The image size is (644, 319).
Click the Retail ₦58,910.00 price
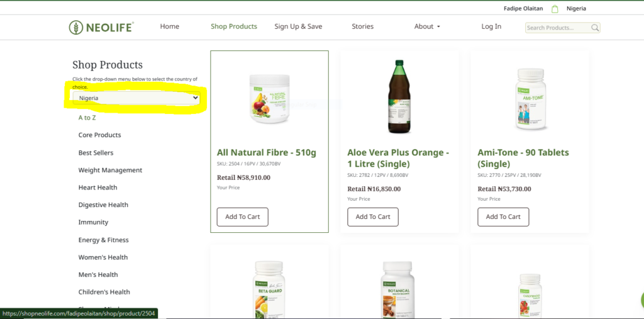coord(243,177)
